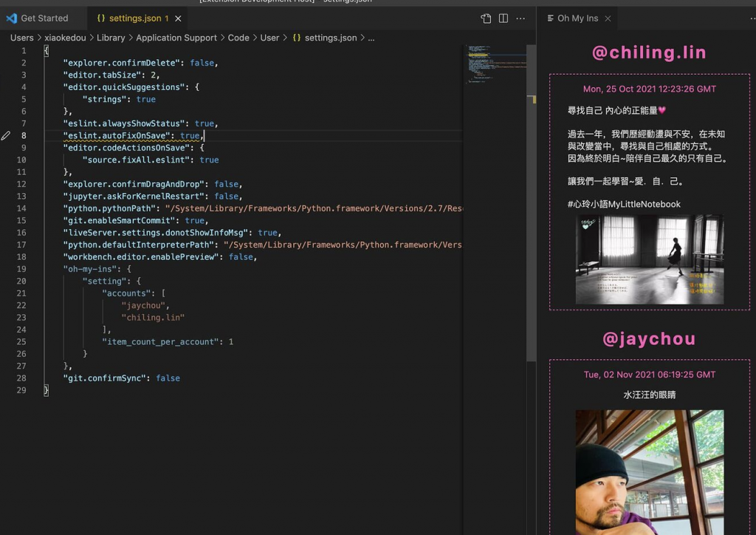Click the Split Editor Right icon
This screenshot has width=756, height=535.
[x=504, y=18]
